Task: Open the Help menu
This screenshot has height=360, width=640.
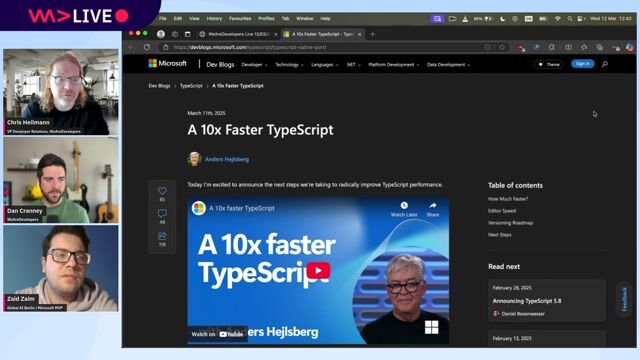Action: [325, 19]
